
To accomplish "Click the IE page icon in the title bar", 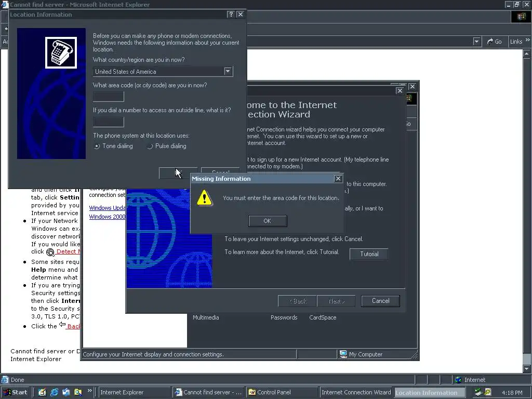I will (4, 4).
